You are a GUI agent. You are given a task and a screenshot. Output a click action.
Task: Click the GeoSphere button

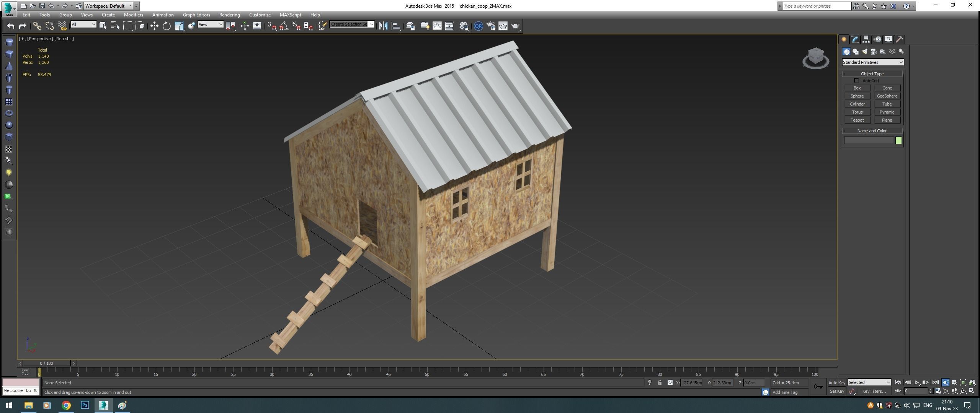coord(887,96)
